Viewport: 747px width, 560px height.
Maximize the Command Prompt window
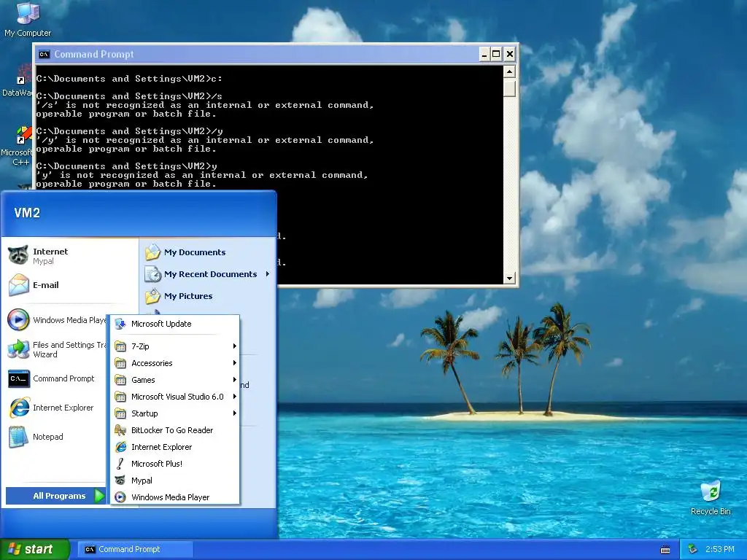click(x=496, y=54)
